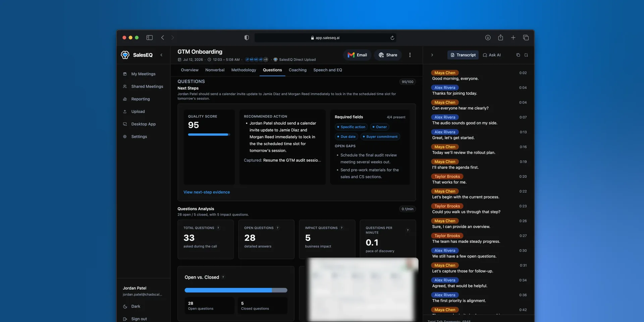Click the Owner field chip

click(380, 127)
